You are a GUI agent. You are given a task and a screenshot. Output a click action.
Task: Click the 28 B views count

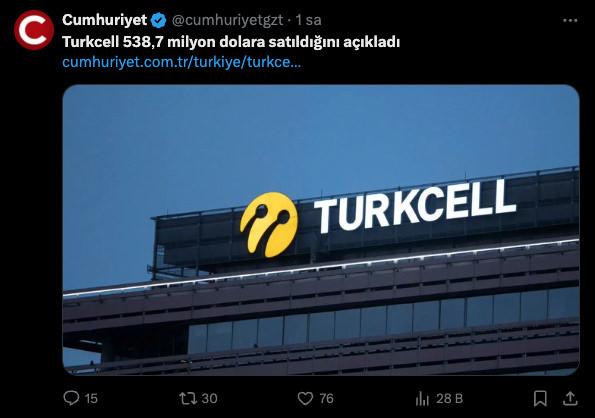[449, 399]
